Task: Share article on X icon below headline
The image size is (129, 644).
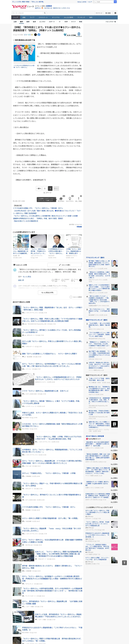Action: coord(35,35)
